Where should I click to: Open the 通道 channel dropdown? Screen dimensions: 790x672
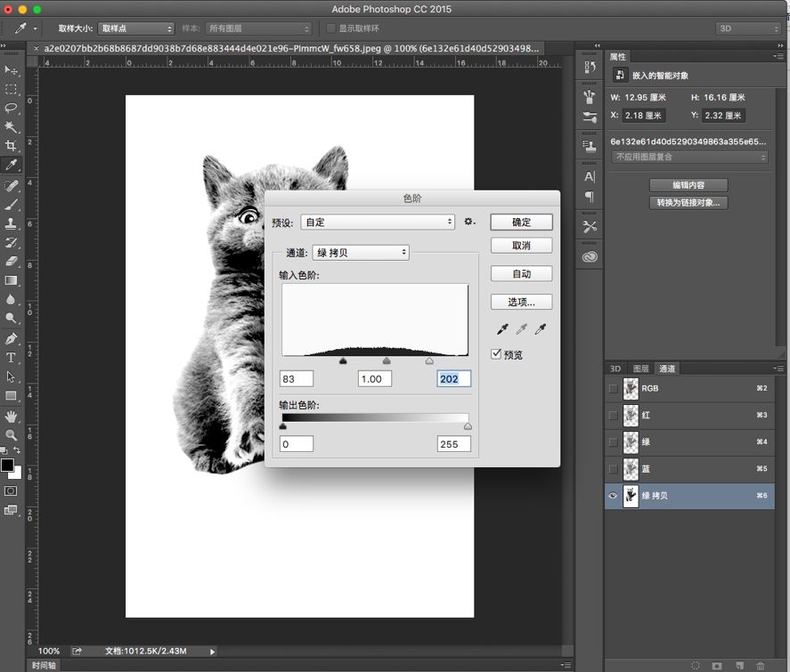(361, 252)
